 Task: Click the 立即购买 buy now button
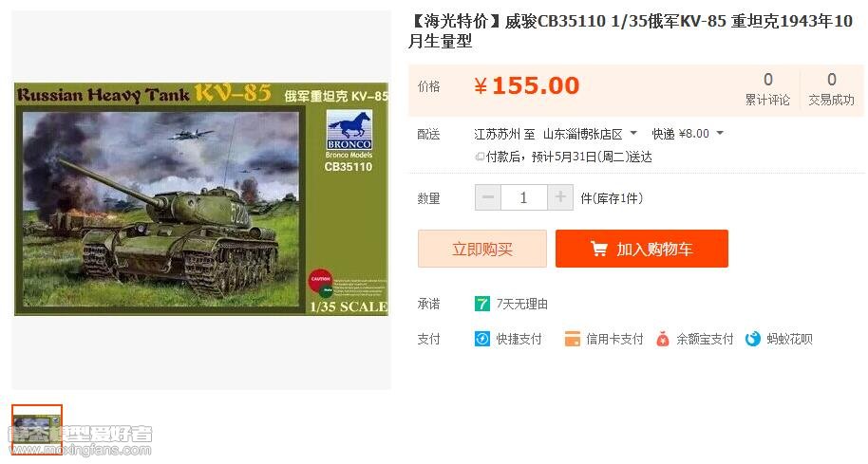click(x=482, y=249)
